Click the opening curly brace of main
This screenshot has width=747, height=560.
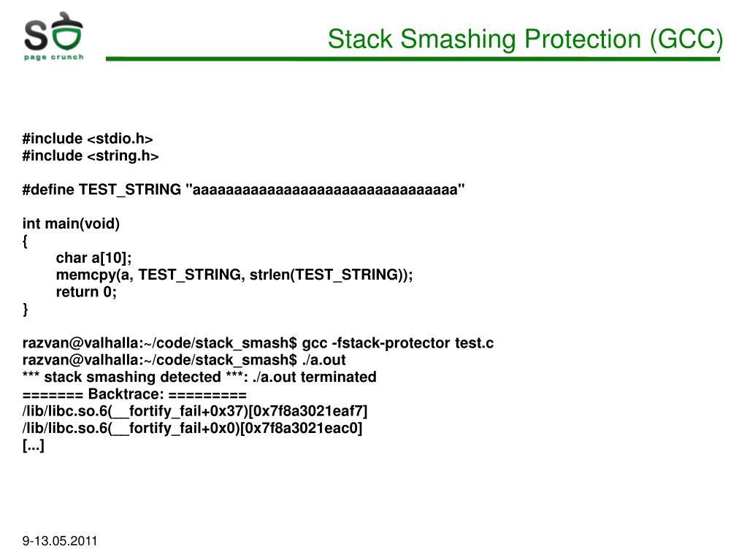26,241
